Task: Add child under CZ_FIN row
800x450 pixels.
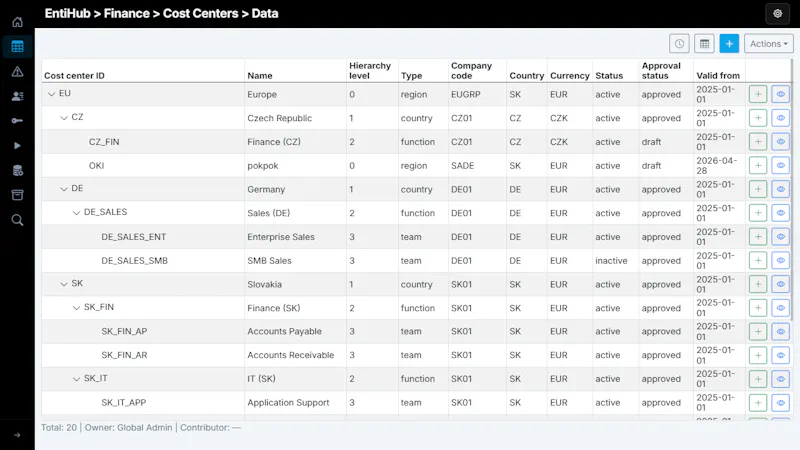Action: [758, 142]
